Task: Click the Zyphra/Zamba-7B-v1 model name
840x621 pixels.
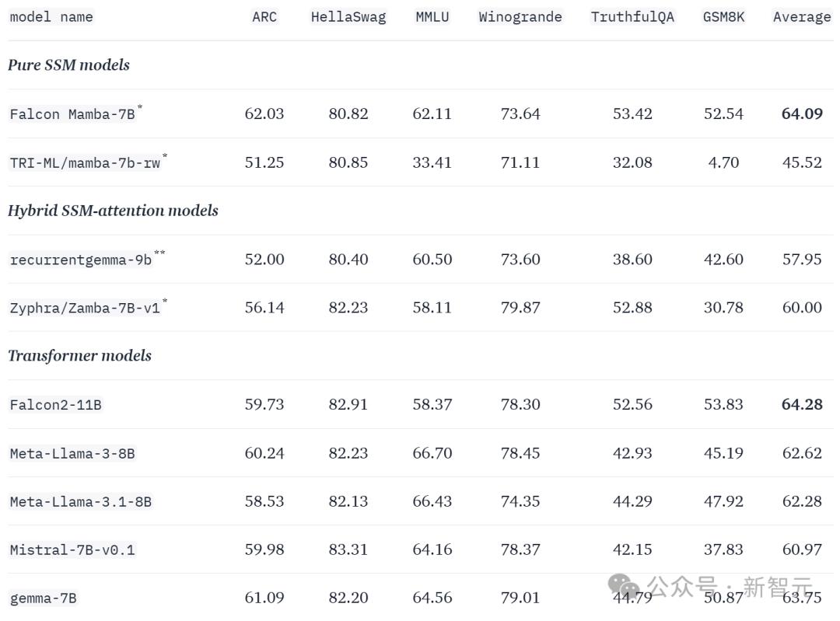Action: [x=85, y=309]
